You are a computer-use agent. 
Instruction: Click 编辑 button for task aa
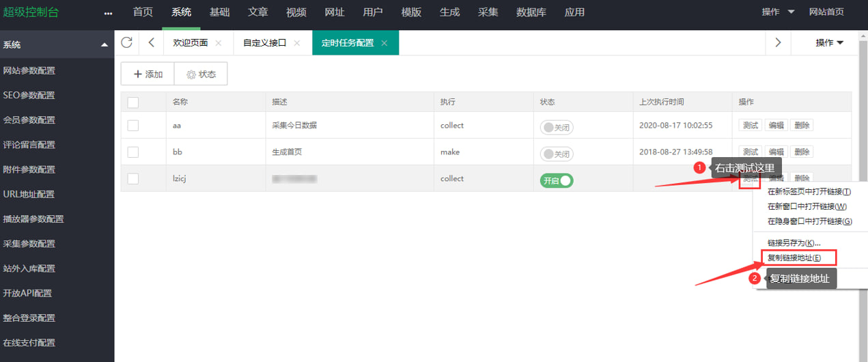(x=776, y=126)
